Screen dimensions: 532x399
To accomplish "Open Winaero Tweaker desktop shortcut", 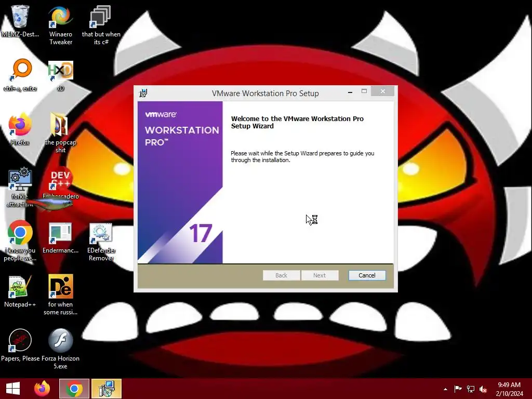I will (60, 17).
